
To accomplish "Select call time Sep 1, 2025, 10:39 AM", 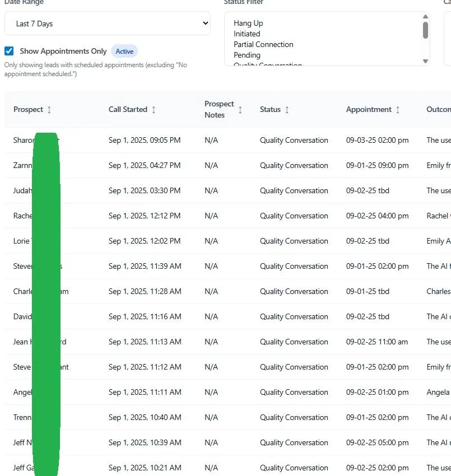I will pyautogui.click(x=145, y=442).
